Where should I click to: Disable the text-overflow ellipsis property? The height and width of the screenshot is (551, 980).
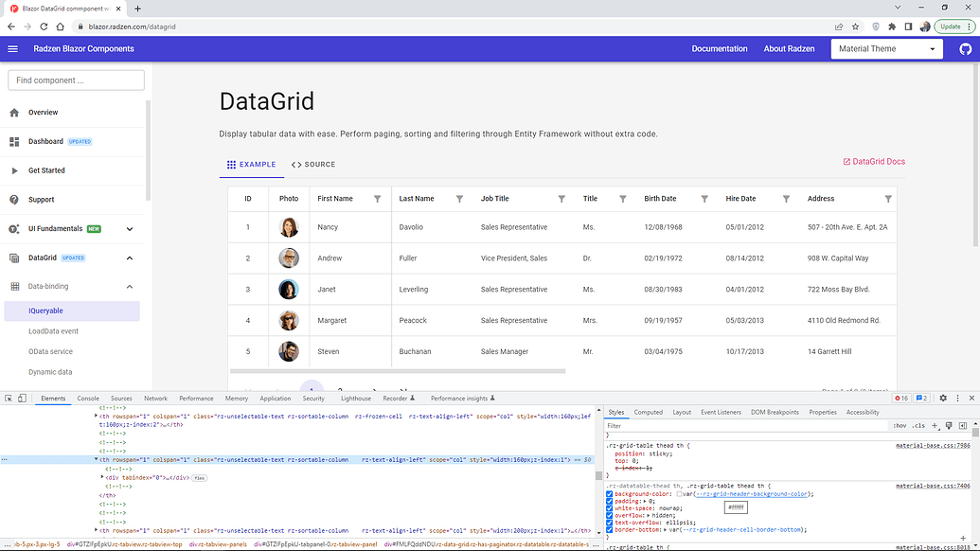point(610,522)
